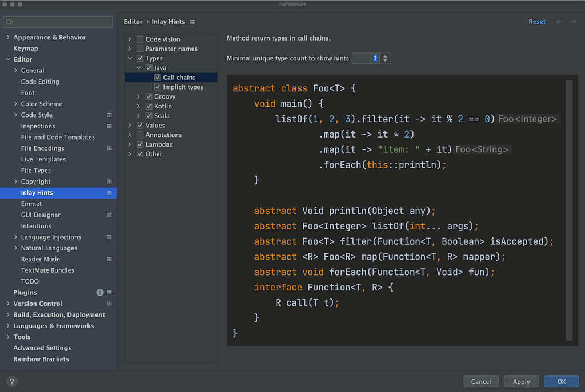Click the Foo<Integer> inlay hint in preview
Image resolution: width=585 pixels, height=392 pixels.
pos(527,119)
